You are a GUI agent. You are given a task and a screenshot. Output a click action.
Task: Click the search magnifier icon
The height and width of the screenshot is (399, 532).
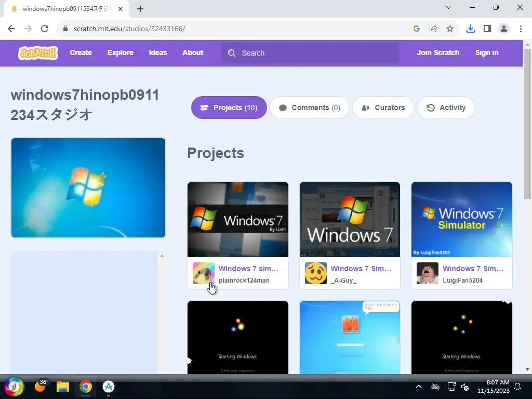coord(232,53)
